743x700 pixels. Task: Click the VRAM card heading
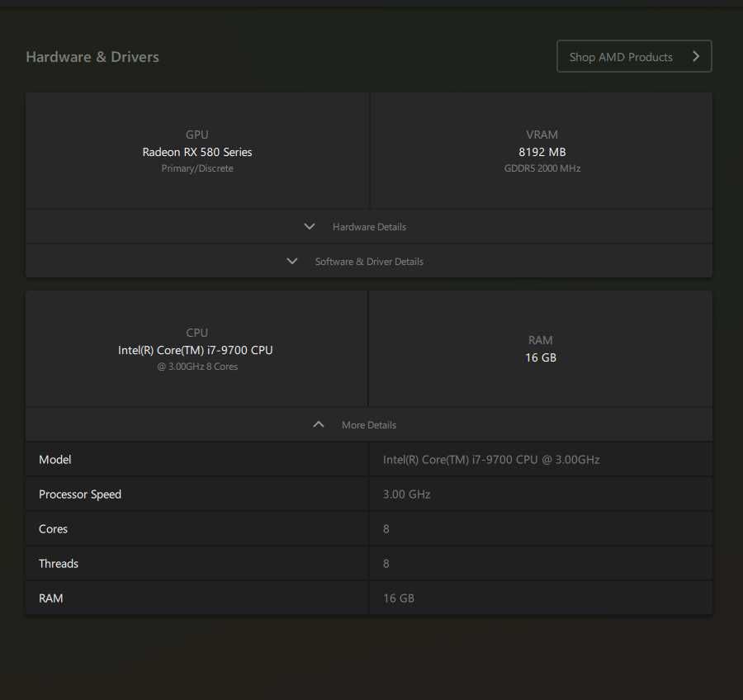[x=542, y=135]
